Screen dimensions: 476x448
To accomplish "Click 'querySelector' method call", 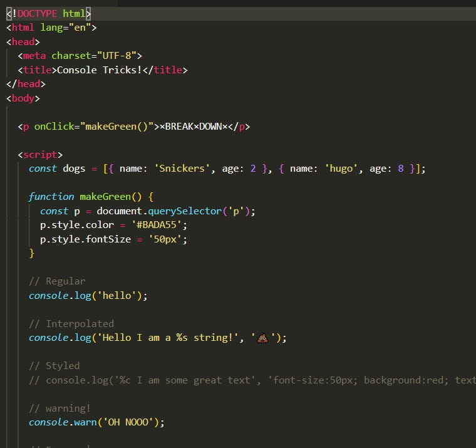I will pyautogui.click(x=185, y=211).
